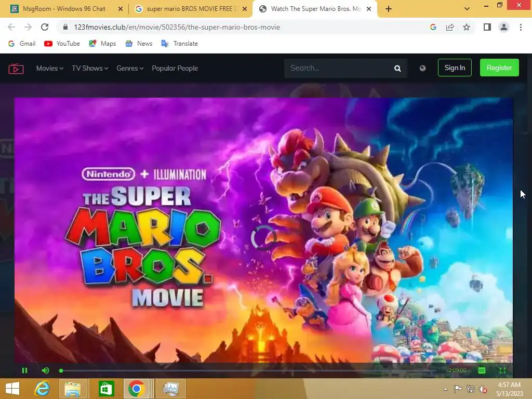Open Chrome three-dot menu
The width and height of the screenshot is (532, 399).
pyautogui.click(x=521, y=27)
